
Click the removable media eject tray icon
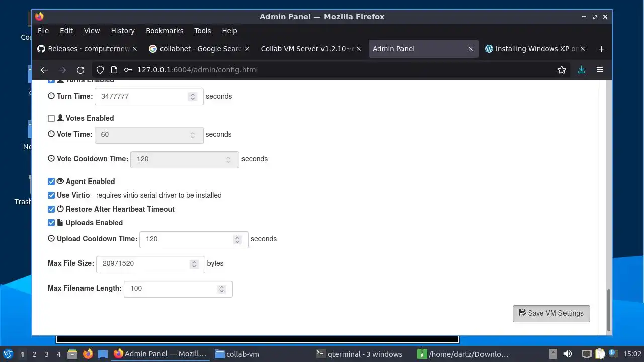(x=553, y=354)
